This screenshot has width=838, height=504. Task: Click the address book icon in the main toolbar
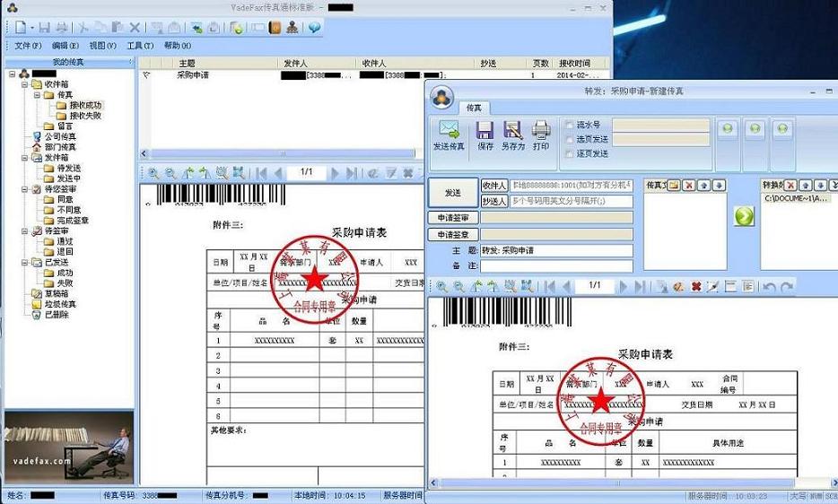point(275,27)
